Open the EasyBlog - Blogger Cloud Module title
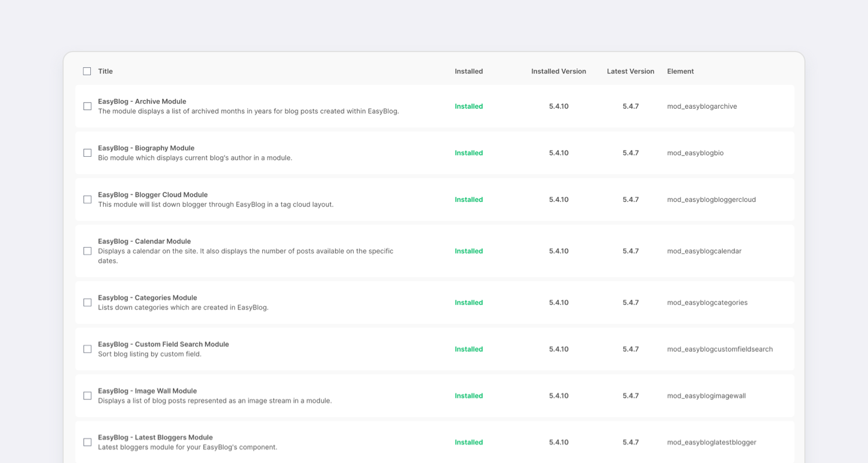Viewport: 868px width, 463px height. (153, 194)
